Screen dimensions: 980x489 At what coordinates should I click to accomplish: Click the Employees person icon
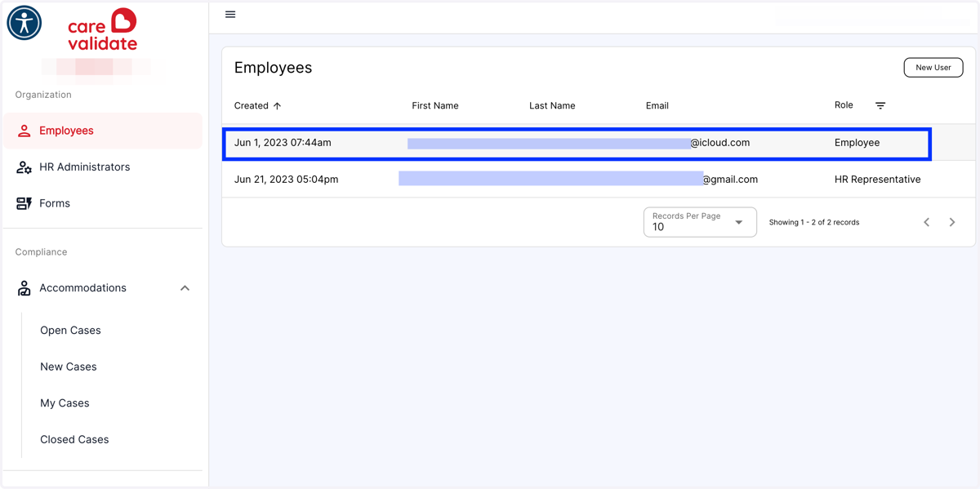pos(24,131)
